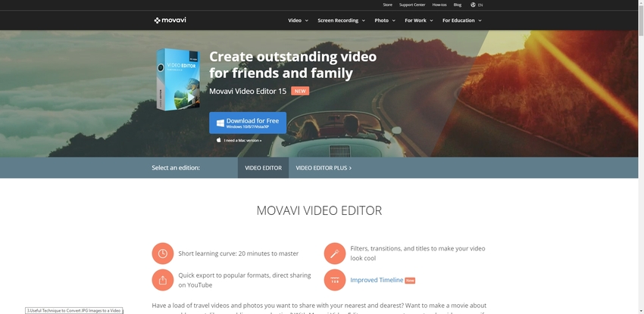Expand the For Education menu

[x=461, y=20]
